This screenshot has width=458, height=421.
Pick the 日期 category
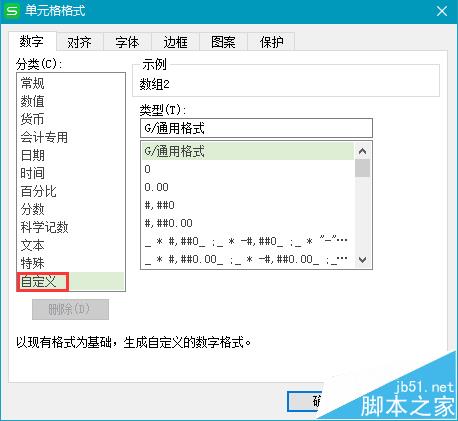point(71,155)
